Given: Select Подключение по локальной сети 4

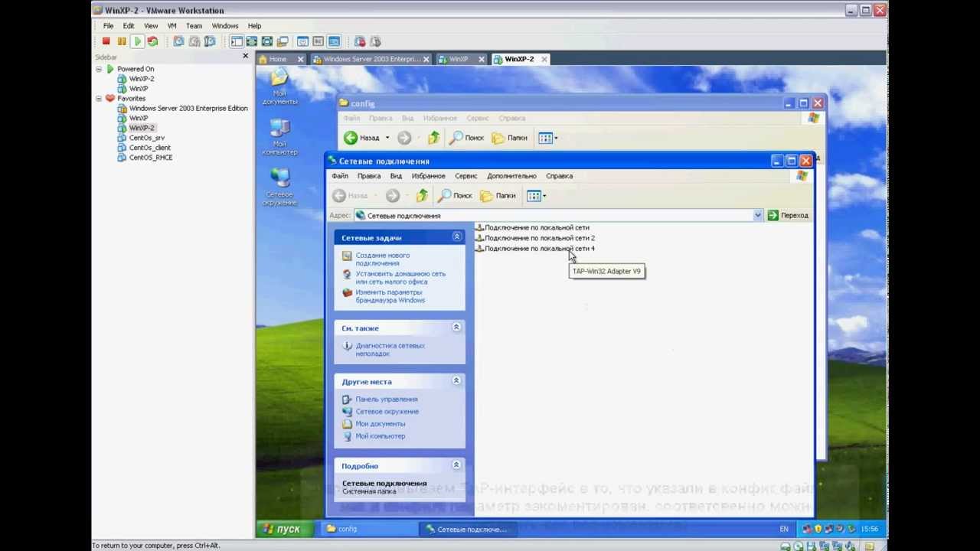Looking at the screenshot, I should pyautogui.click(x=534, y=249).
